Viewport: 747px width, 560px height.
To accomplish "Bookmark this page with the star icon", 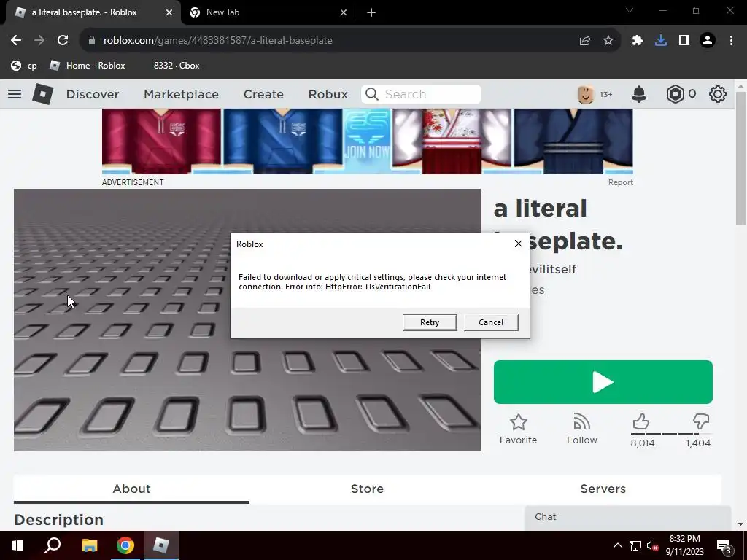I will point(608,41).
